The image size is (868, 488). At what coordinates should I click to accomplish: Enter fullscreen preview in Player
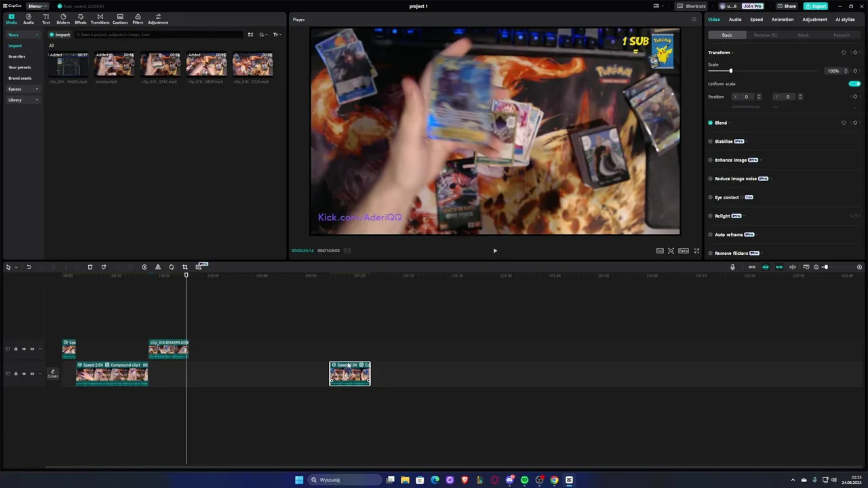click(696, 251)
